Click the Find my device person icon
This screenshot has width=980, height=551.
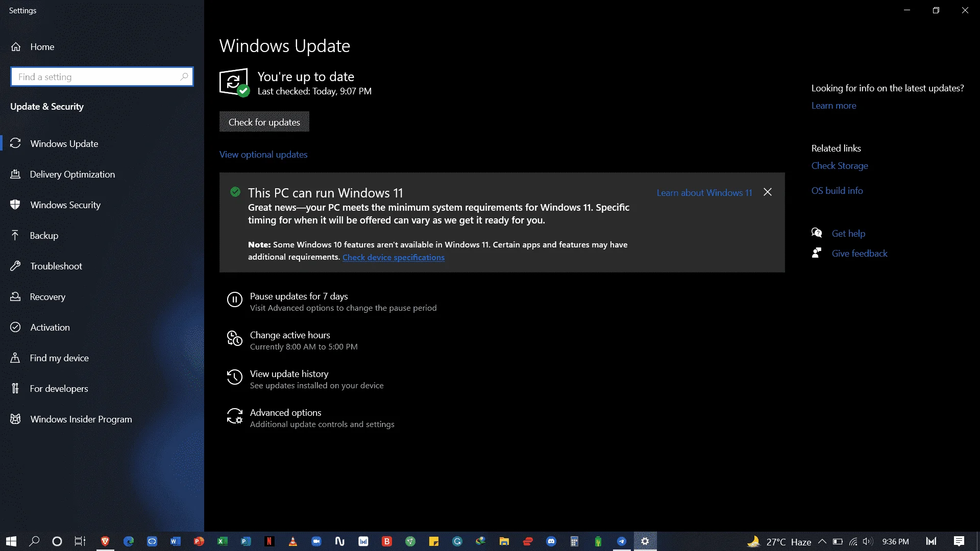coord(15,358)
